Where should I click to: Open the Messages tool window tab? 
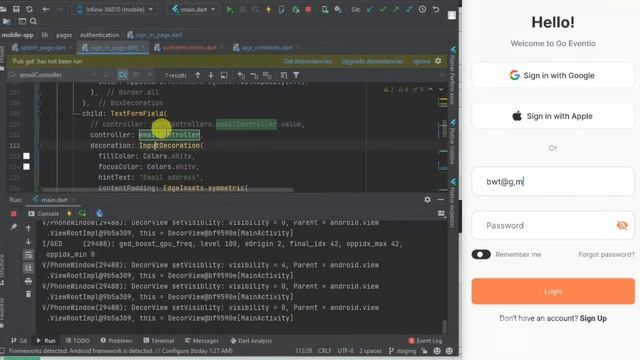(x=201, y=340)
